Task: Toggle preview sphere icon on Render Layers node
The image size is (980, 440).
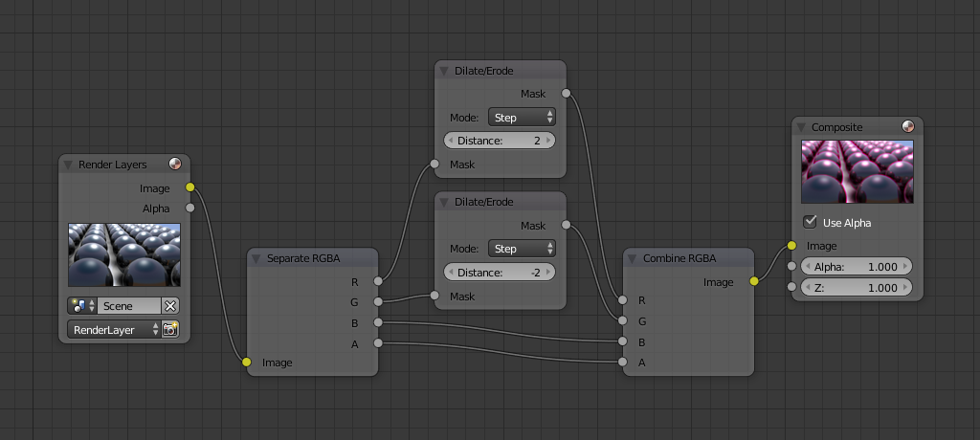Action: pyautogui.click(x=175, y=165)
